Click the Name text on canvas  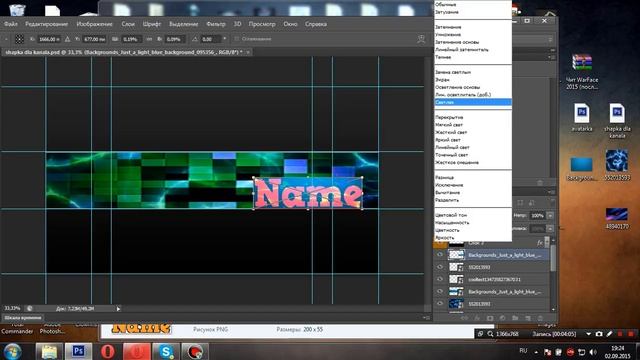coord(308,193)
